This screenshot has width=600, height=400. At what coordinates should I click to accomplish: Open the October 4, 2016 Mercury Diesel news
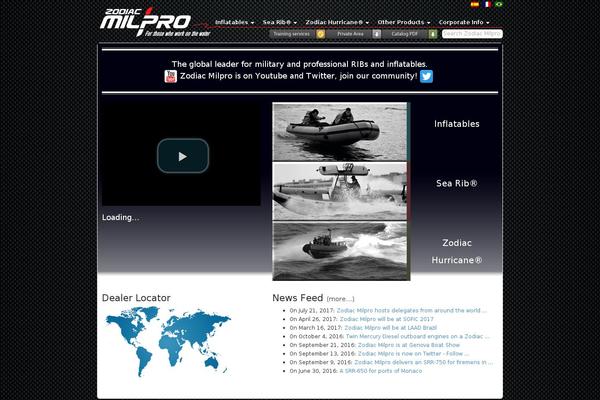[417, 336]
